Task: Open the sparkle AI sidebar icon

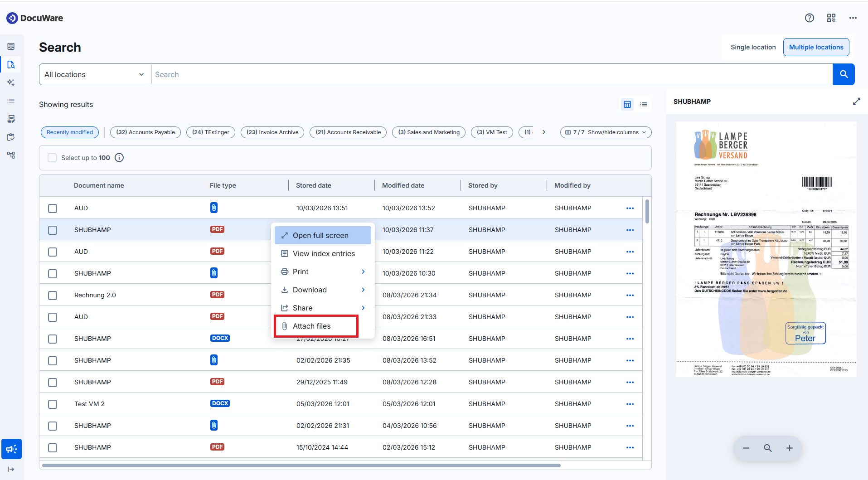Action: click(x=11, y=82)
